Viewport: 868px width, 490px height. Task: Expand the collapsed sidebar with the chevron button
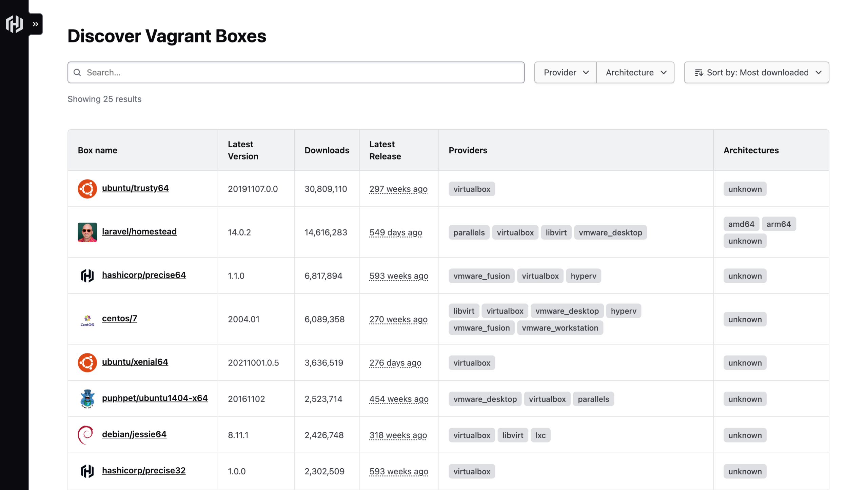point(35,24)
